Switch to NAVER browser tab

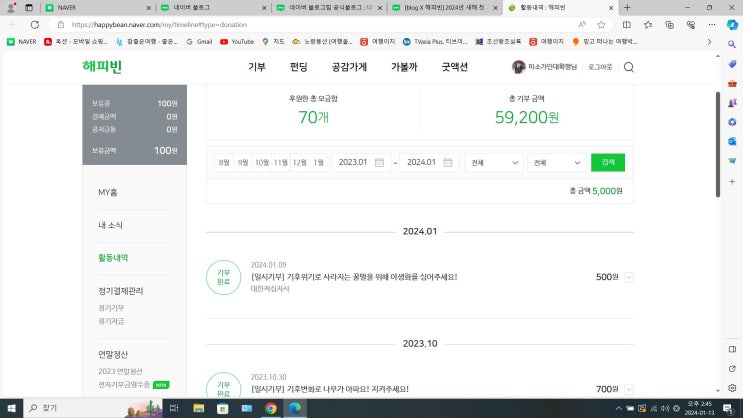(98, 8)
